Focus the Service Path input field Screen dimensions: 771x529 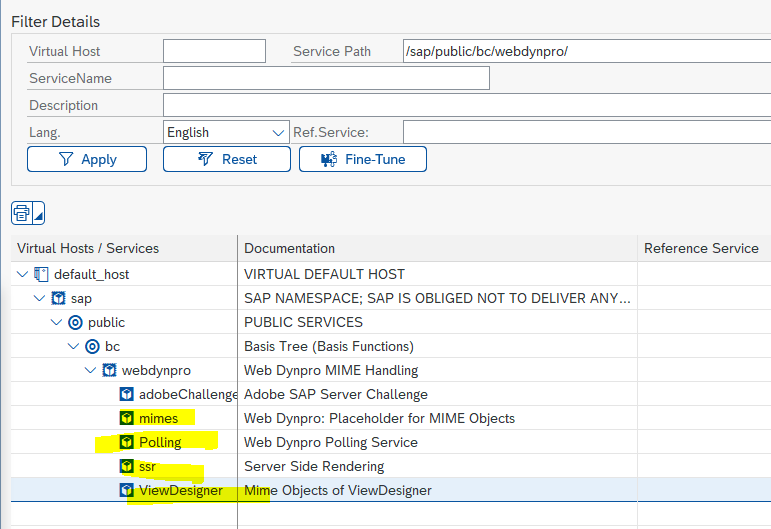pyautogui.click(x=587, y=51)
